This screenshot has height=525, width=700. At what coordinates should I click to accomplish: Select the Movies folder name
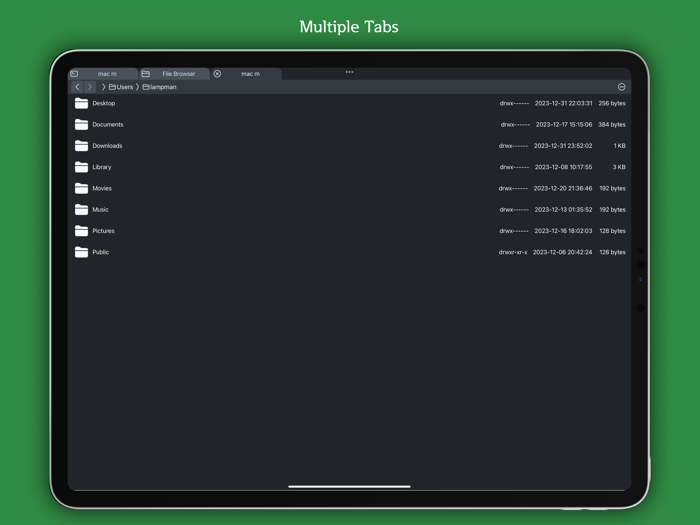coord(102,188)
